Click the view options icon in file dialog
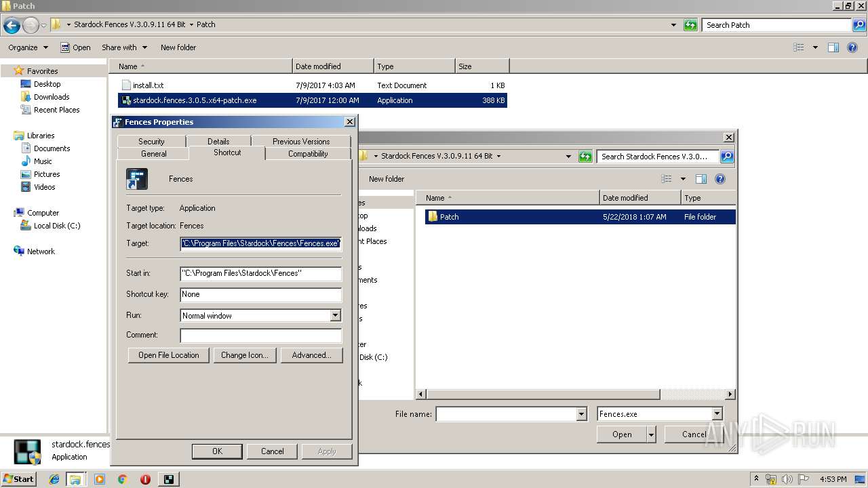This screenshot has height=488, width=868. (x=667, y=179)
